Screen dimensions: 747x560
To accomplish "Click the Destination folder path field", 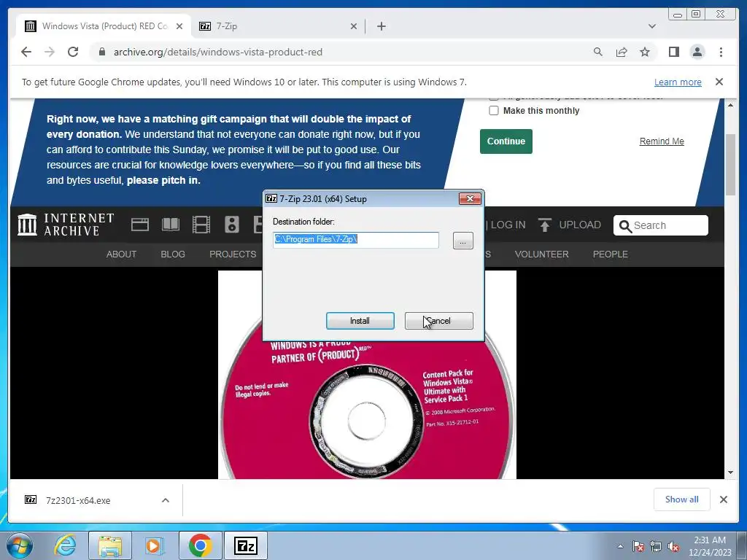I will (x=356, y=239).
